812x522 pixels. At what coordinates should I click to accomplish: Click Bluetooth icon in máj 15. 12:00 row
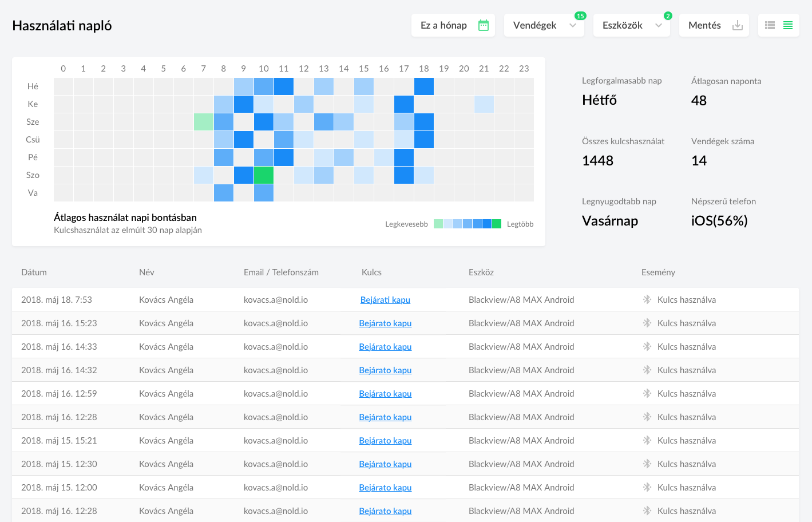pos(647,487)
